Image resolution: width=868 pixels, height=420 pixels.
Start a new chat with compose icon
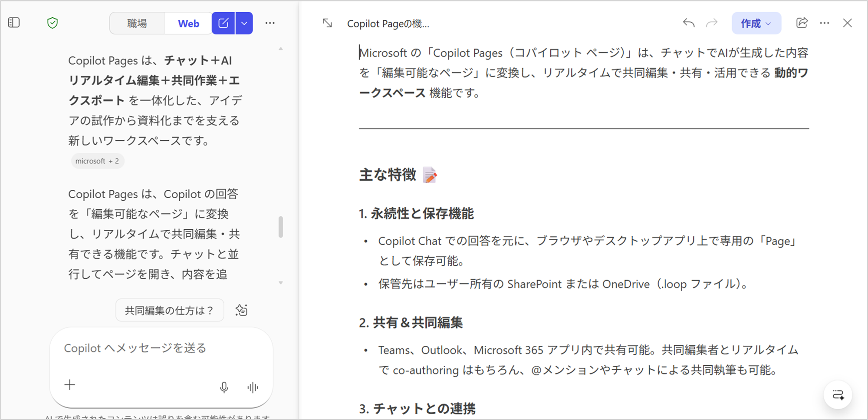point(223,23)
